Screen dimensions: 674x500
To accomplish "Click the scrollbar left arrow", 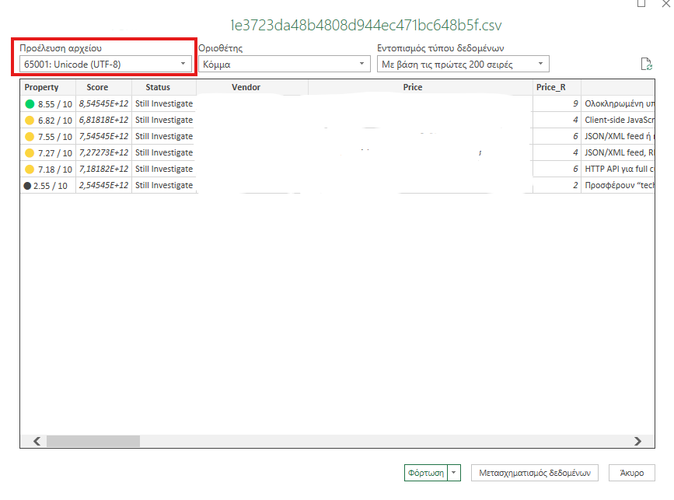I will point(36,441).
